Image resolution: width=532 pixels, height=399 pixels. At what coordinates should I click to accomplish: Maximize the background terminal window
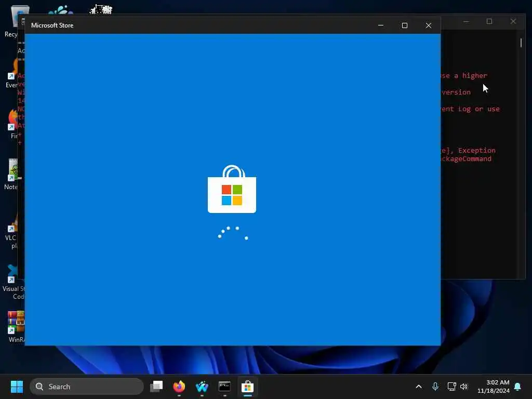489,21
